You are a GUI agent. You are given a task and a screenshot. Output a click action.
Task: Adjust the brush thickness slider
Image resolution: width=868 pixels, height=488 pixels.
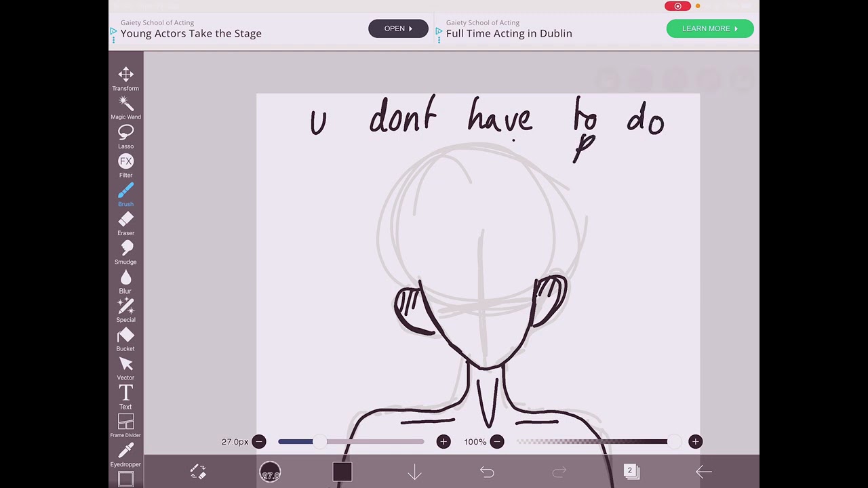click(x=351, y=442)
